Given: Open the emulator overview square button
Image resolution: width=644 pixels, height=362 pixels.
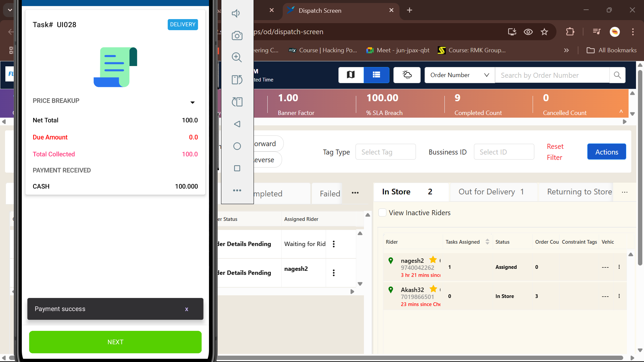Looking at the screenshot, I should pos(237,168).
